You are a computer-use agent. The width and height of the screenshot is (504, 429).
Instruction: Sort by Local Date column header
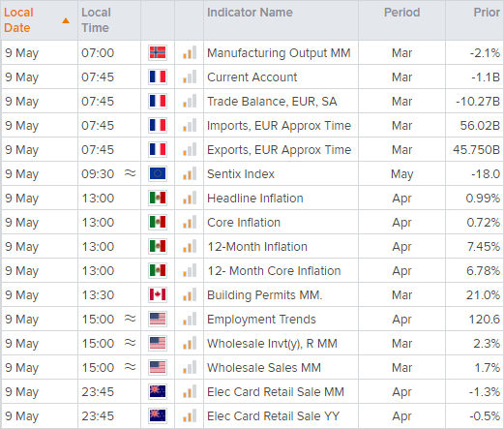pyautogui.click(x=18, y=20)
